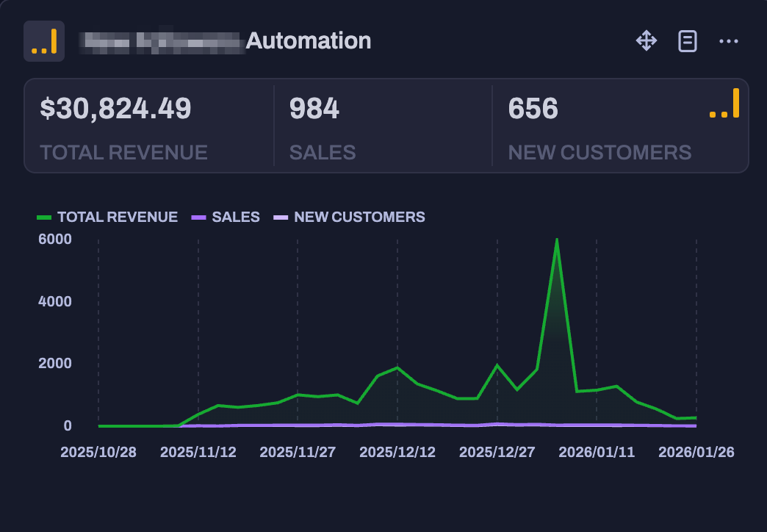Click the four-arrow move widget icon
The height and width of the screenshot is (532, 767).
[646, 41]
